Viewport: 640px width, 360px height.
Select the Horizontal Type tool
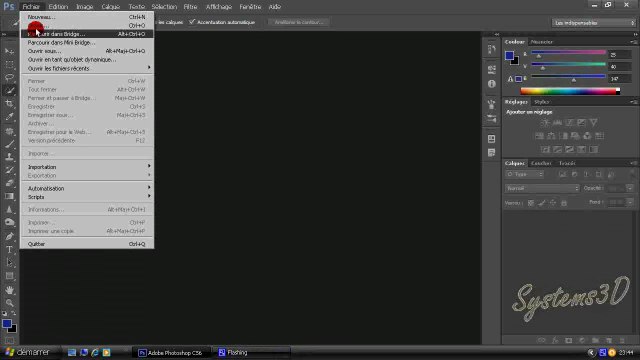9,249
